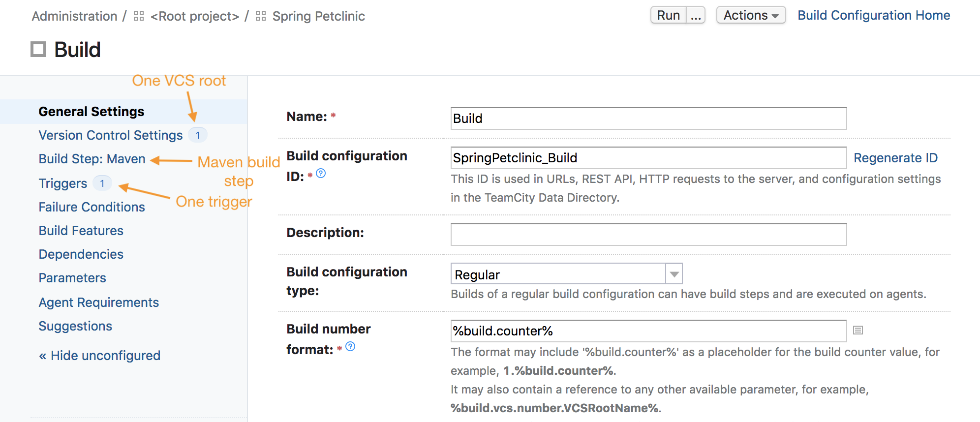This screenshot has height=422, width=980.
Task: Open Triggers section
Action: (63, 183)
